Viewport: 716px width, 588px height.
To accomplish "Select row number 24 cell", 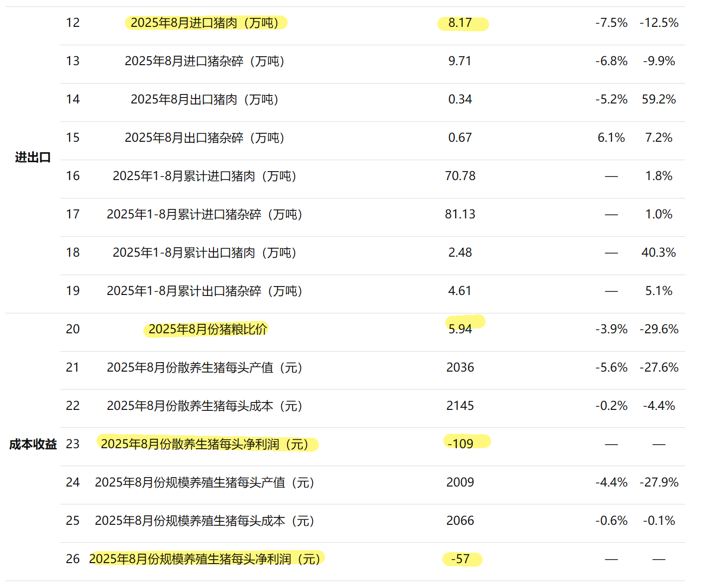I will (x=73, y=483).
